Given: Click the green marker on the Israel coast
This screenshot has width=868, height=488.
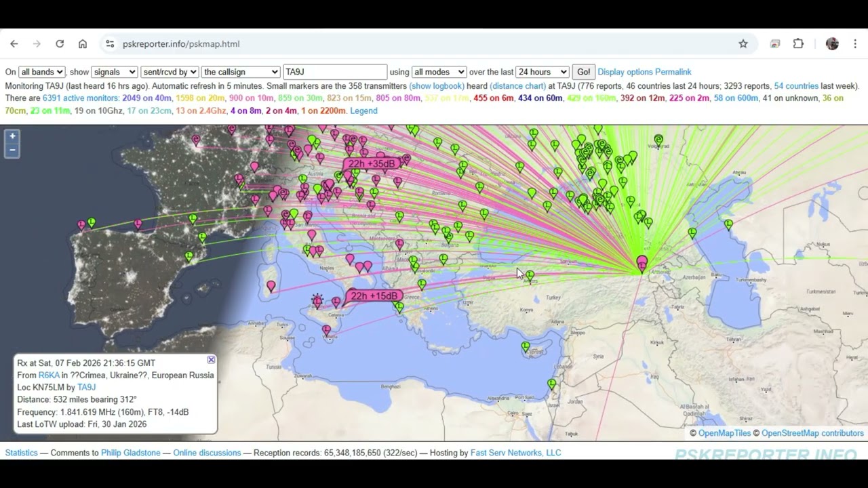Looking at the screenshot, I should (552, 384).
